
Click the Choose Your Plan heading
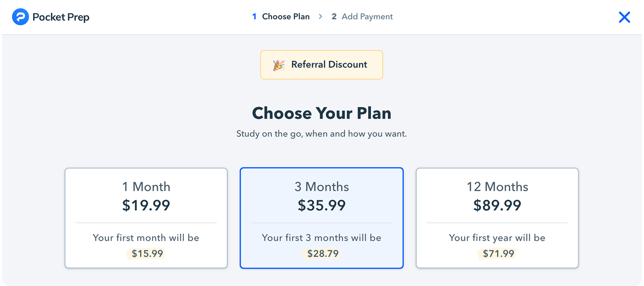322,113
